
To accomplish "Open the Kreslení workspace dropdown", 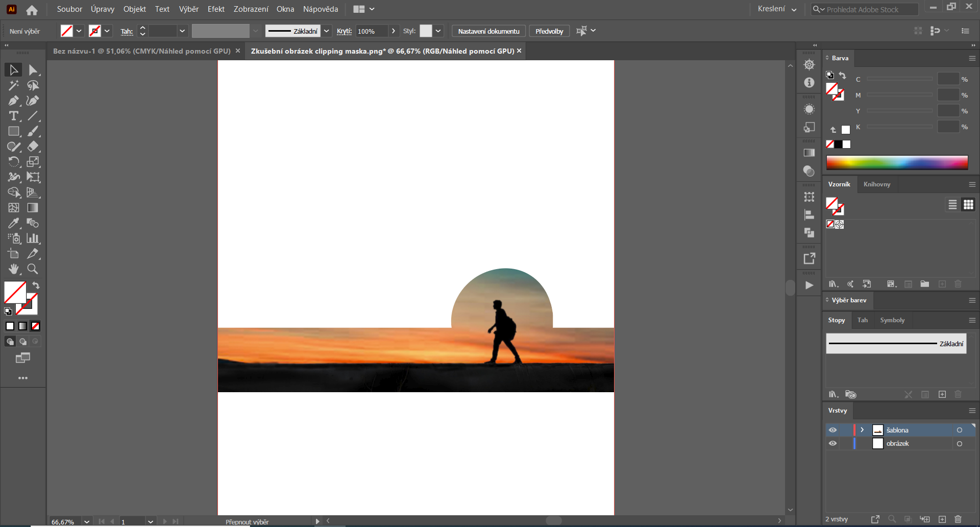I will [776, 9].
